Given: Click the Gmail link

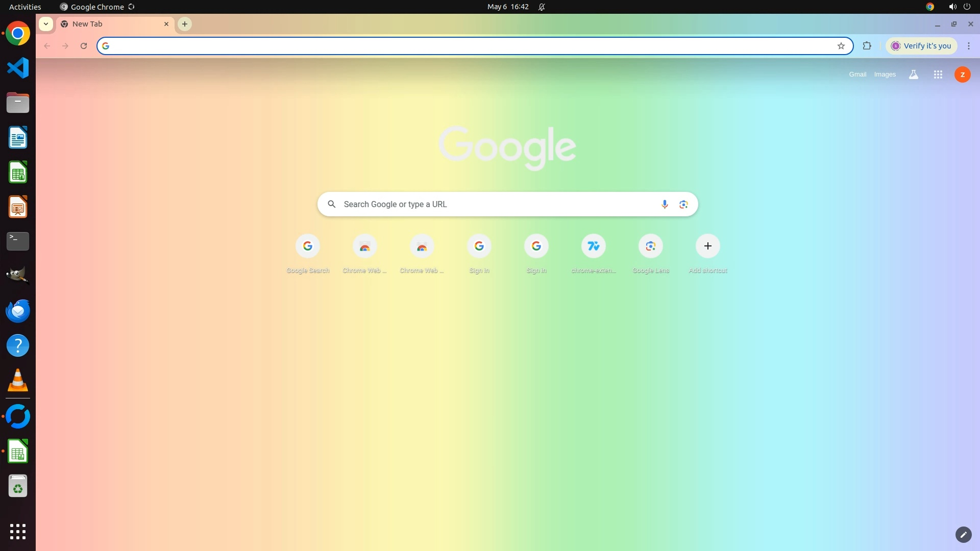Looking at the screenshot, I should tap(857, 74).
